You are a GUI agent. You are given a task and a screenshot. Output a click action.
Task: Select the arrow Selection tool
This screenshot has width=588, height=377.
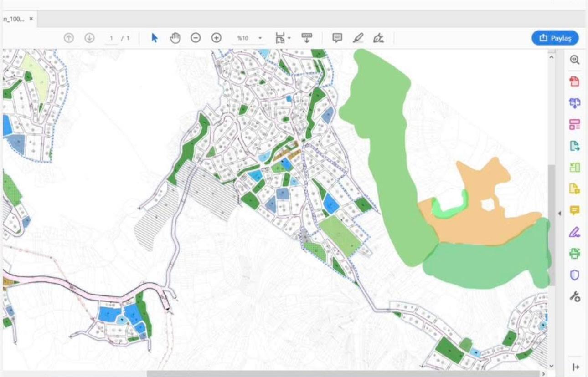[x=155, y=38]
